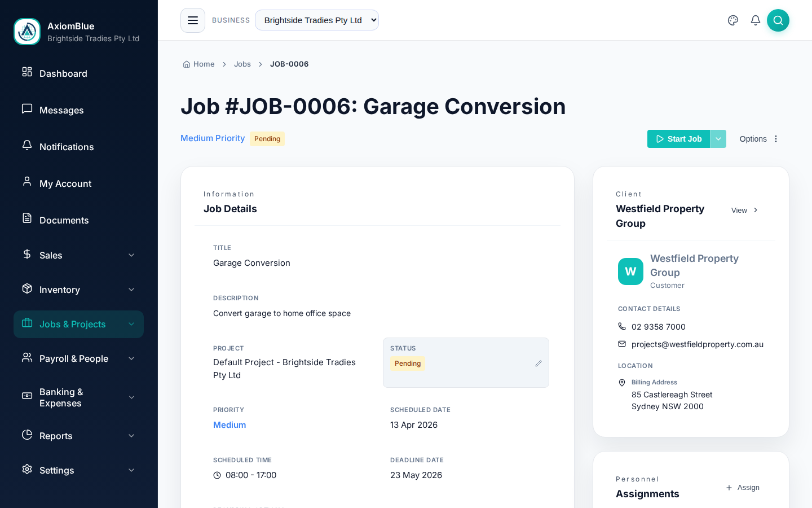Click the teal search icon
812x508 pixels.
click(778, 20)
